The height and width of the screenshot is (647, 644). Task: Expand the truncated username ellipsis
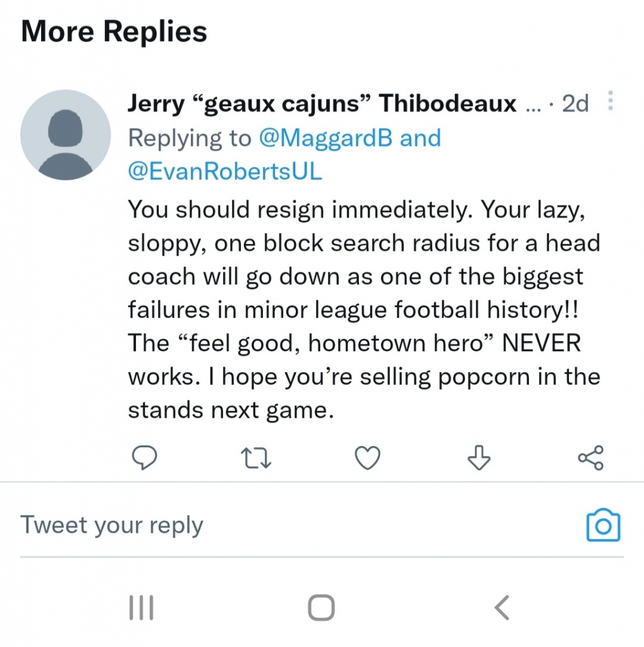[x=533, y=106]
